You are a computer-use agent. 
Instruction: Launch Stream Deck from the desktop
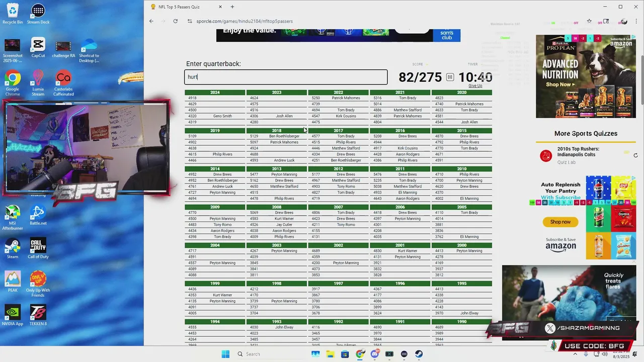(x=38, y=13)
